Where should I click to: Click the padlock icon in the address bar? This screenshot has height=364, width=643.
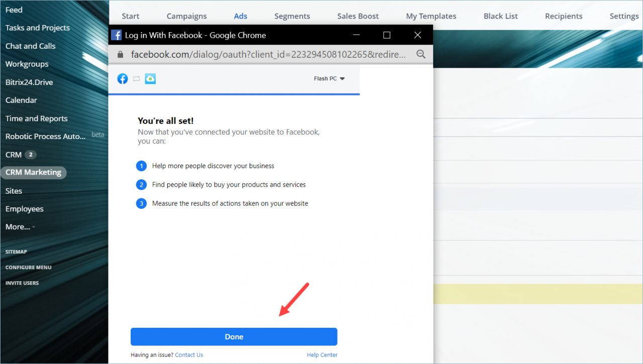tap(120, 54)
